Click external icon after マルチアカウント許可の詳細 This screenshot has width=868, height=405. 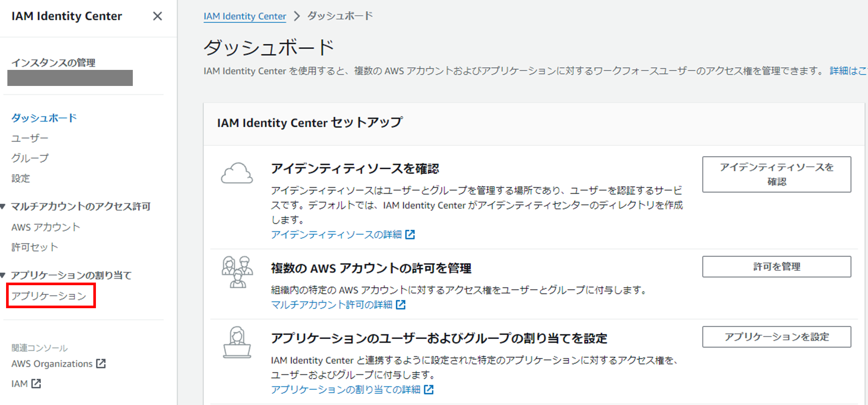coord(401,305)
